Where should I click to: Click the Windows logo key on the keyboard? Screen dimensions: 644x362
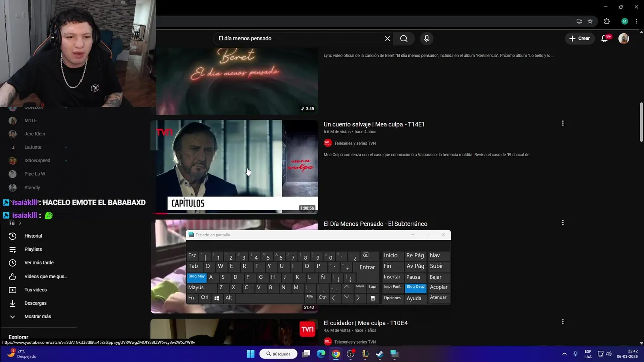tap(217, 298)
